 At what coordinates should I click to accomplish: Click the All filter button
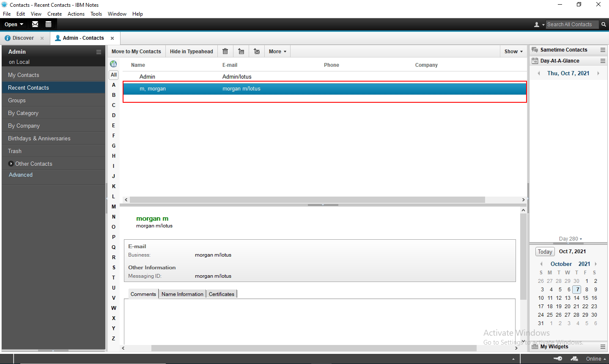tap(113, 75)
